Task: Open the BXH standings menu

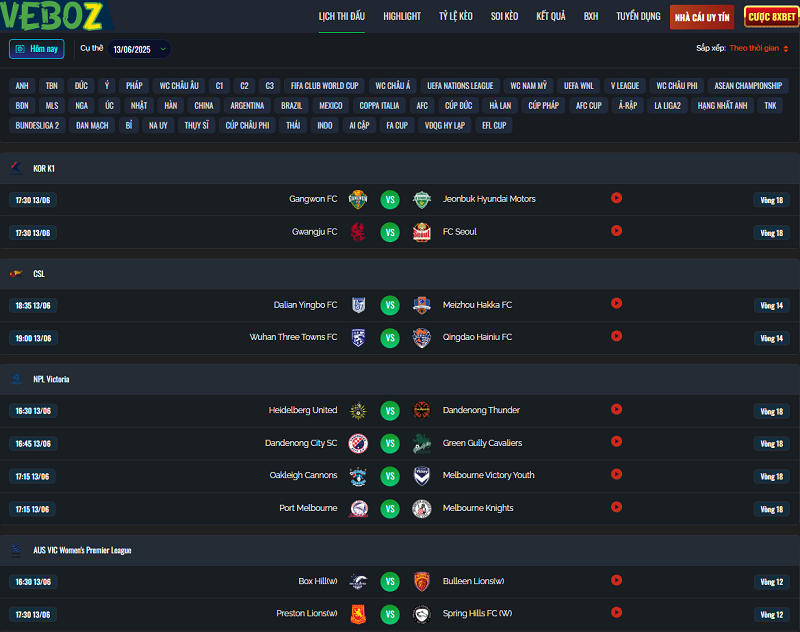Action: 591,16
